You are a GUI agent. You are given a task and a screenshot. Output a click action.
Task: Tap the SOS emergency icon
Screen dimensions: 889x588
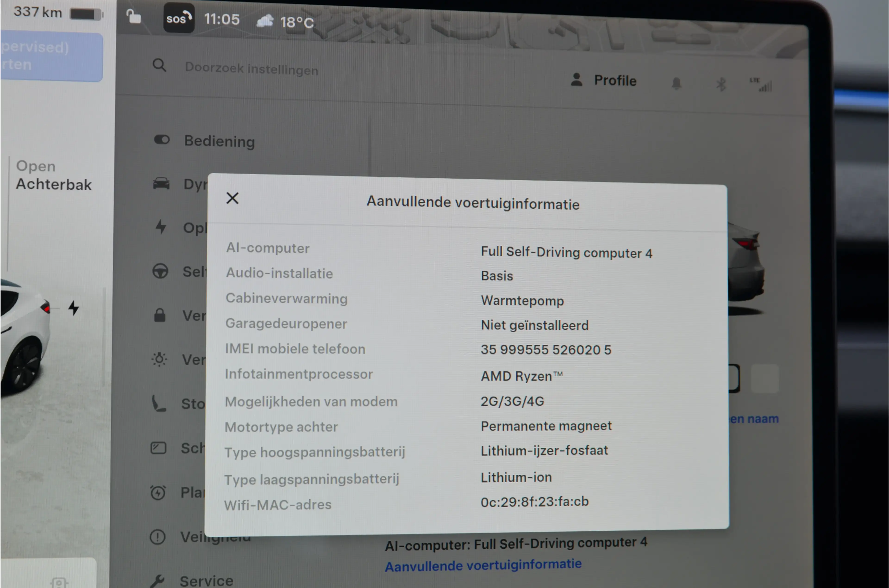[x=179, y=18]
